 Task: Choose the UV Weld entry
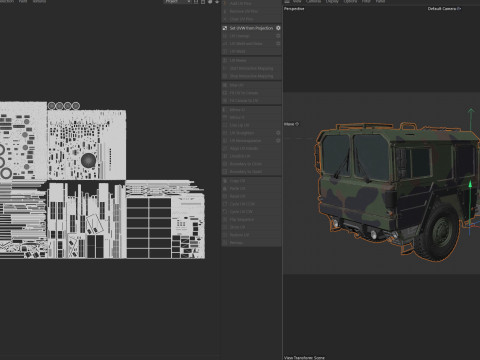pos(252,51)
